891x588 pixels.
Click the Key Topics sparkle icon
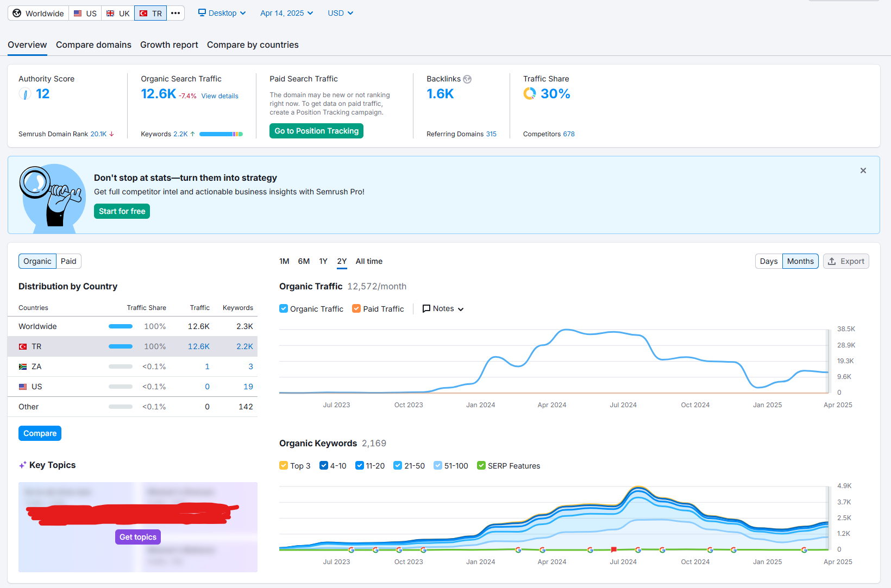click(x=22, y=465)
